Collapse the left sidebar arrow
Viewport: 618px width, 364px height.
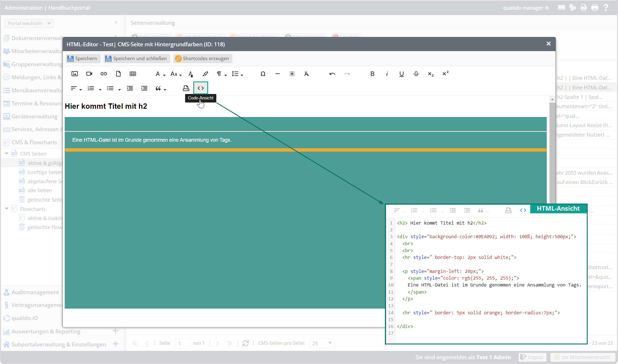116,22
